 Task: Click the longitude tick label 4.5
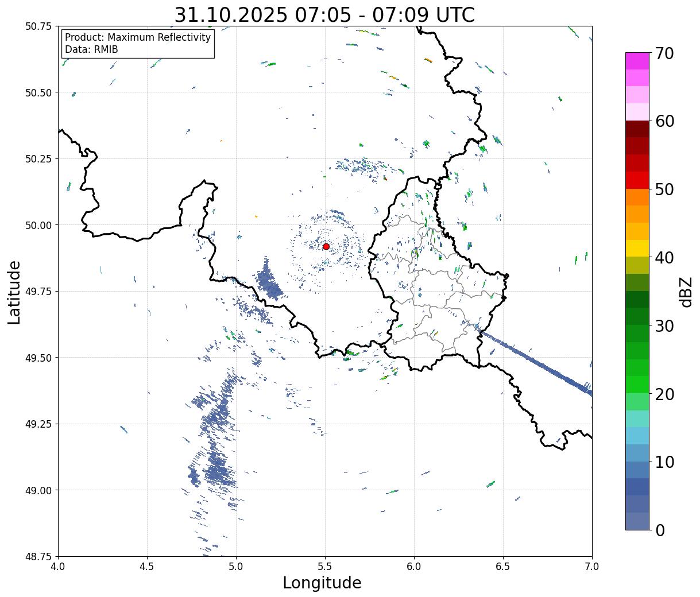click(x=147, y=567)
